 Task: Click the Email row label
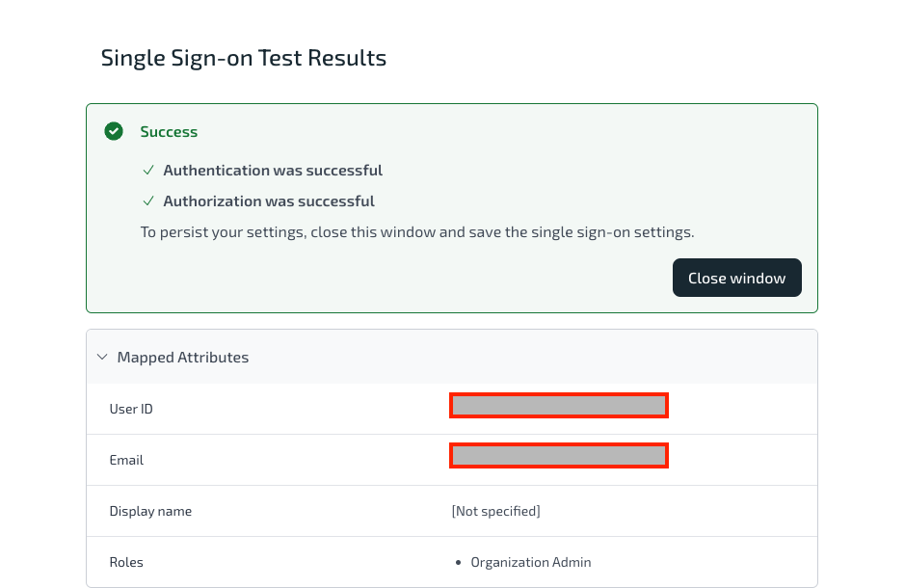(126, 460)
